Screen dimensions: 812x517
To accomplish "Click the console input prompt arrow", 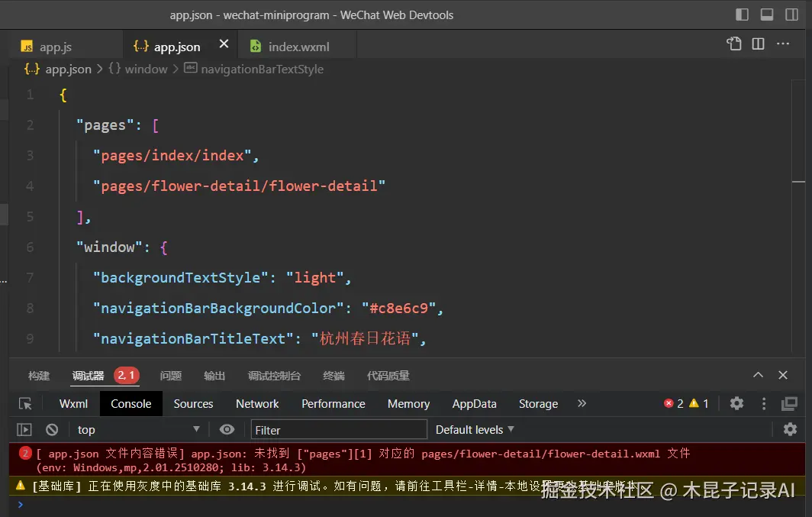I will pos(20,504).
